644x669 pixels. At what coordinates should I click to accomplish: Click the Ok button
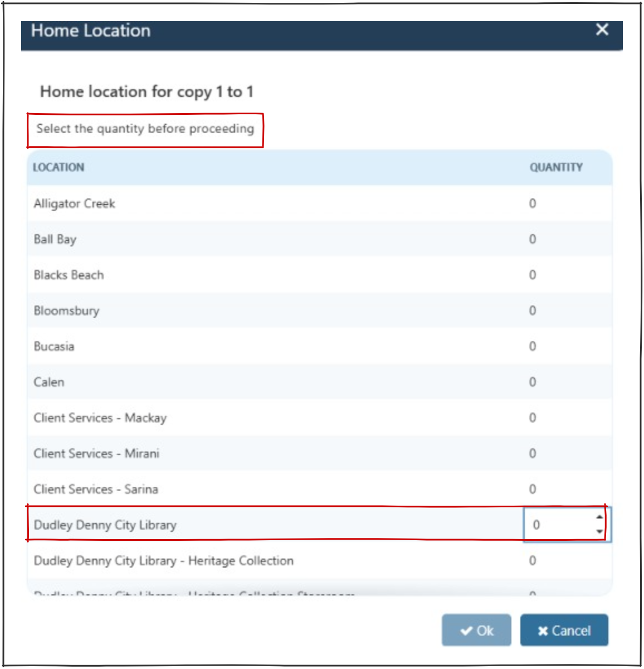(476, 631)
